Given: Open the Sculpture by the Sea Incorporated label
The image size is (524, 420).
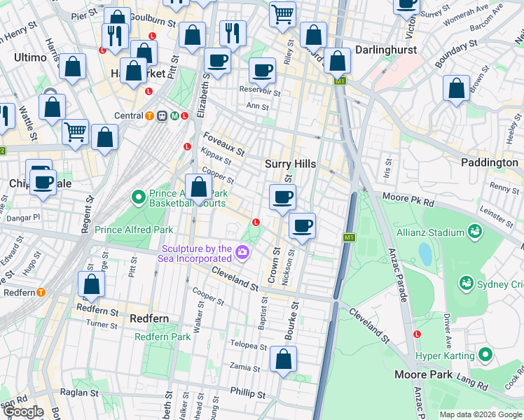Looking at the screenshot, I should point(195,253).
